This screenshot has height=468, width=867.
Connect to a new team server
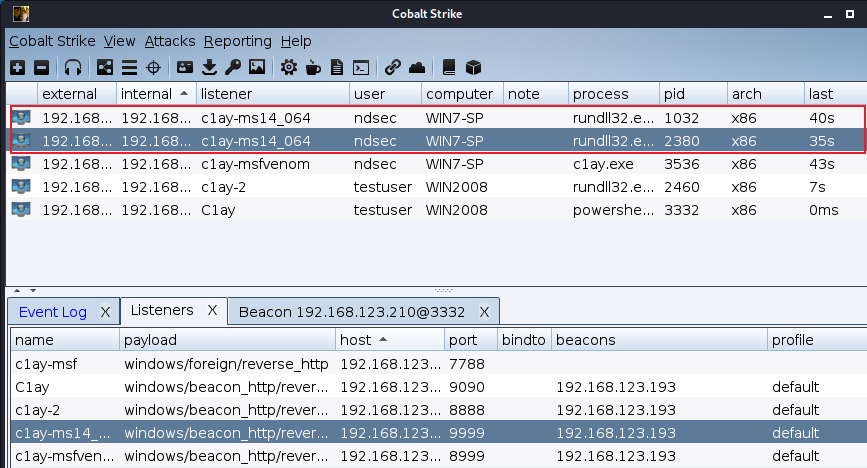(x=18, y=68)
